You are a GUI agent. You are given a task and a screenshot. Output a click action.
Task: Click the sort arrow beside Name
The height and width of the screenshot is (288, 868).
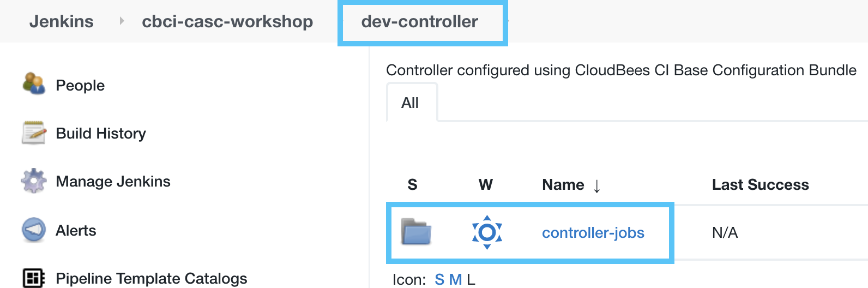(x=597, y=186)
